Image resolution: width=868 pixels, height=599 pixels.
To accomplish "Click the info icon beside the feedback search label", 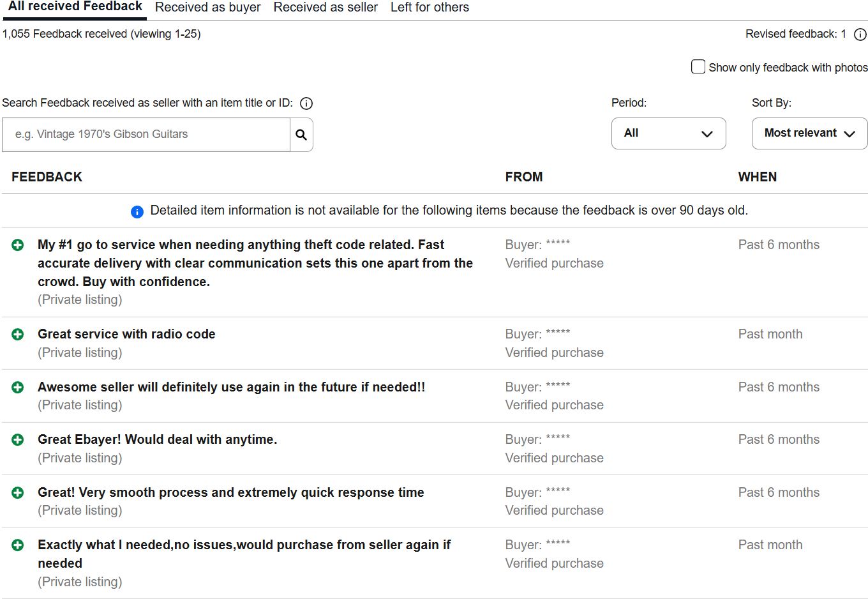I will click(x=306, y=103).
